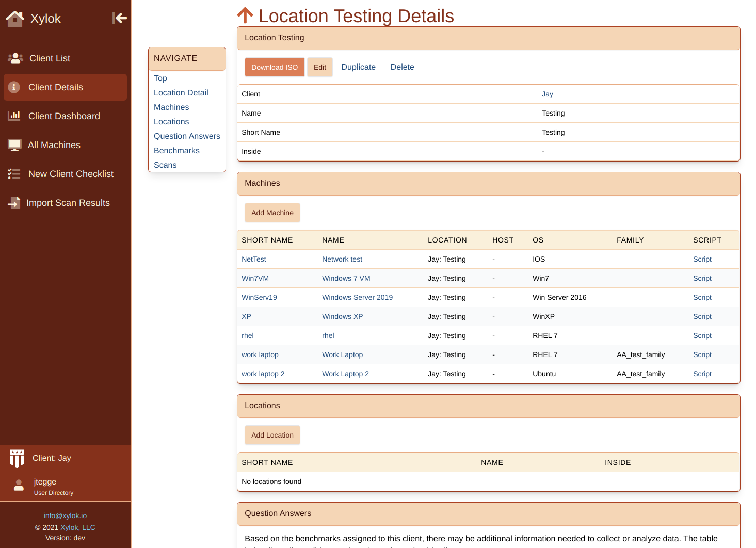The width and height of the screenshot is (756, 548).
Task: Click the Client Dashboard chart icon
Action: point(14,116)
